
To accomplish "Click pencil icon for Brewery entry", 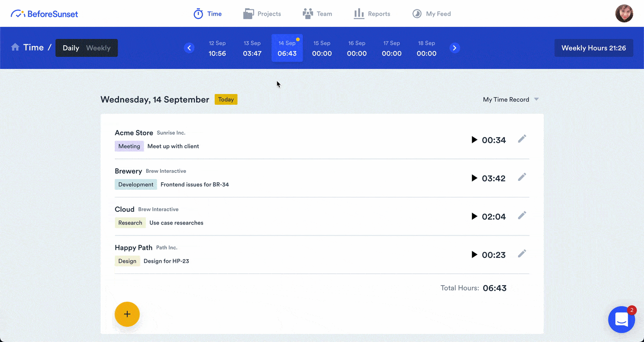I will pos(522,177).
